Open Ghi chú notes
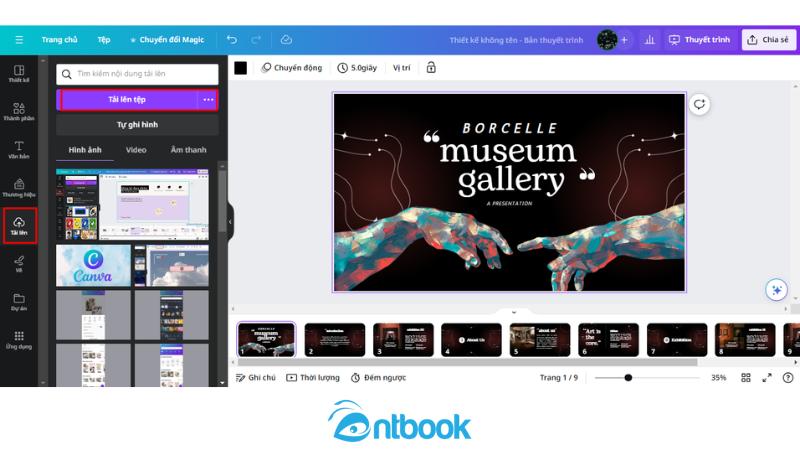This screenshot has width=800, height=450. [256, 378]
